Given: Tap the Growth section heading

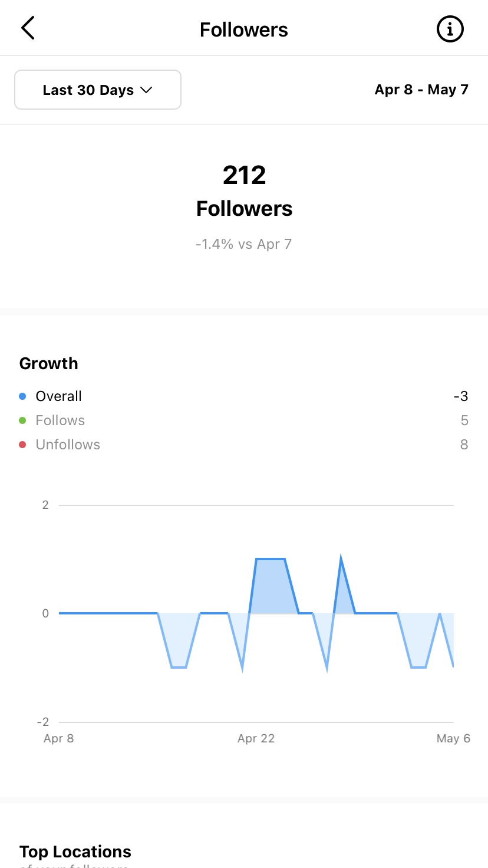Looking at the screenshot, I should tap(48, 363).
